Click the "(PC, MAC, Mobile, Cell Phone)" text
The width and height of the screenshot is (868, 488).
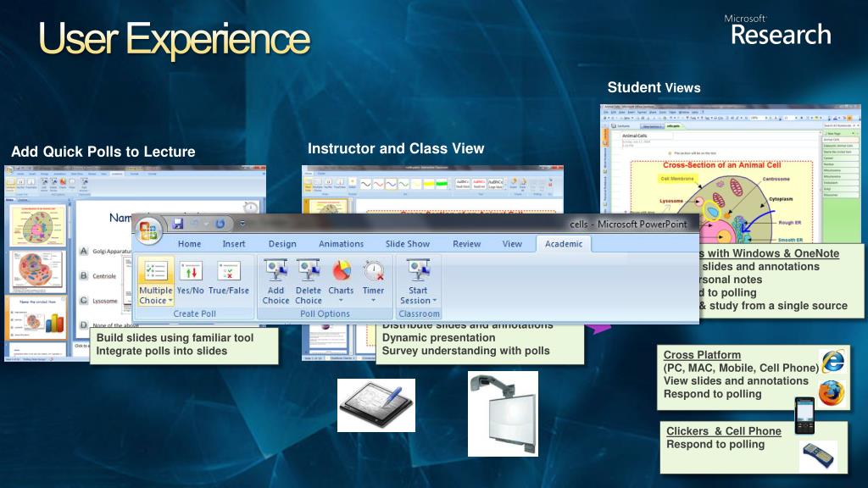[x=741, y=368]
